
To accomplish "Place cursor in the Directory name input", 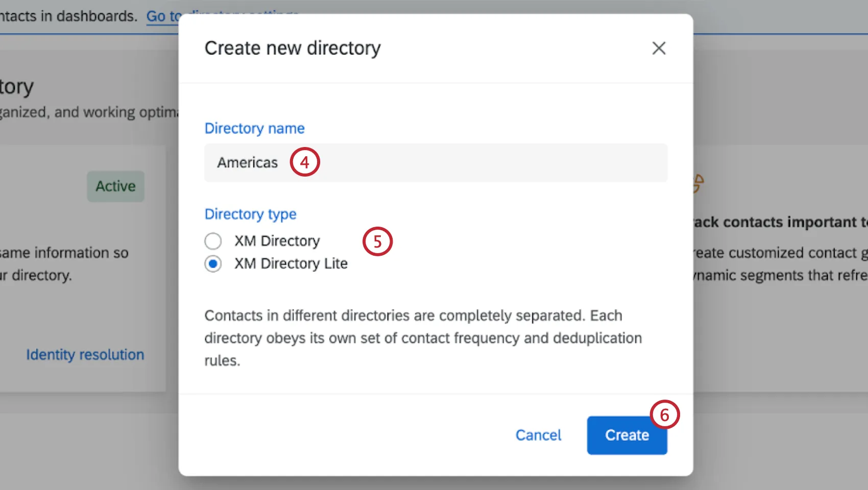I will coord(357,162).
